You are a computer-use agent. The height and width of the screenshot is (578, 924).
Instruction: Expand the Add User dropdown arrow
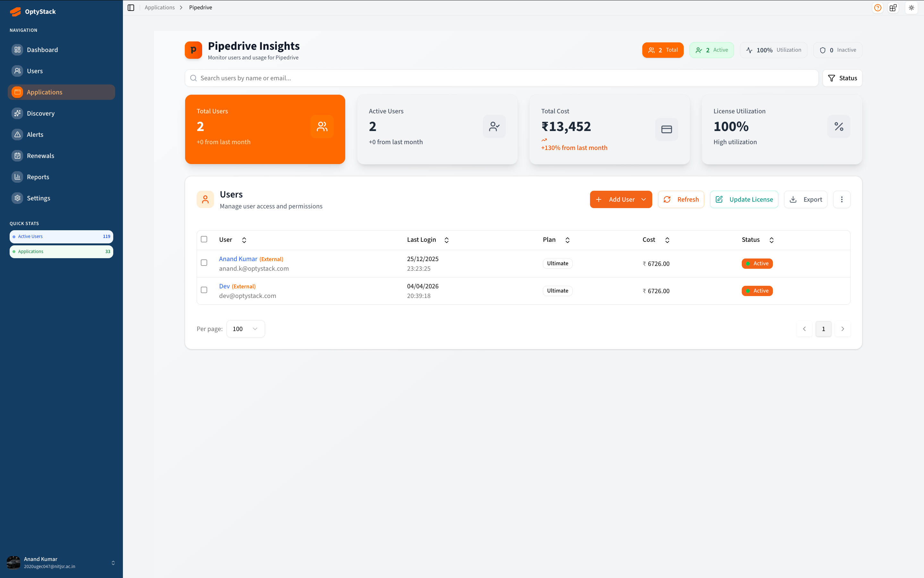click(x=644, y=199)
